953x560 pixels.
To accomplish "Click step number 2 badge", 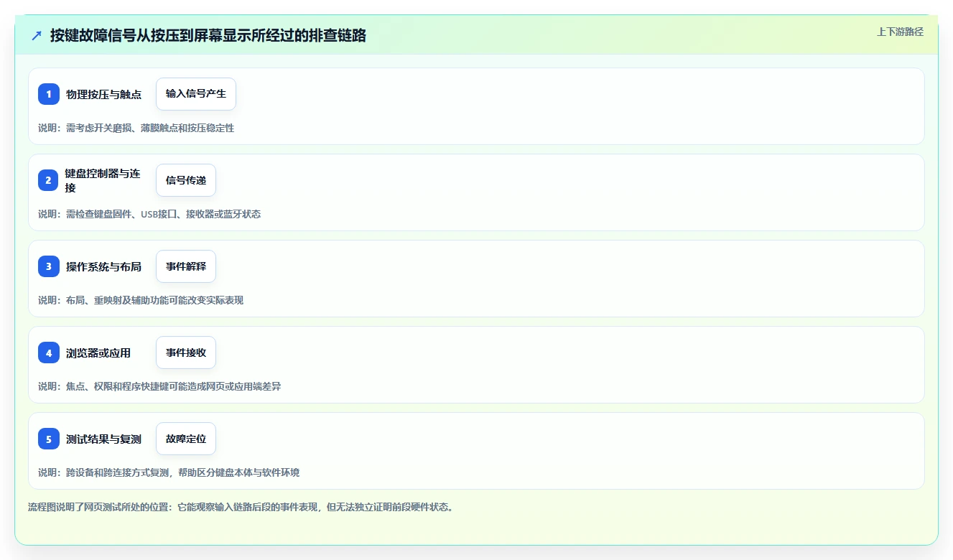I will (49, 180).
